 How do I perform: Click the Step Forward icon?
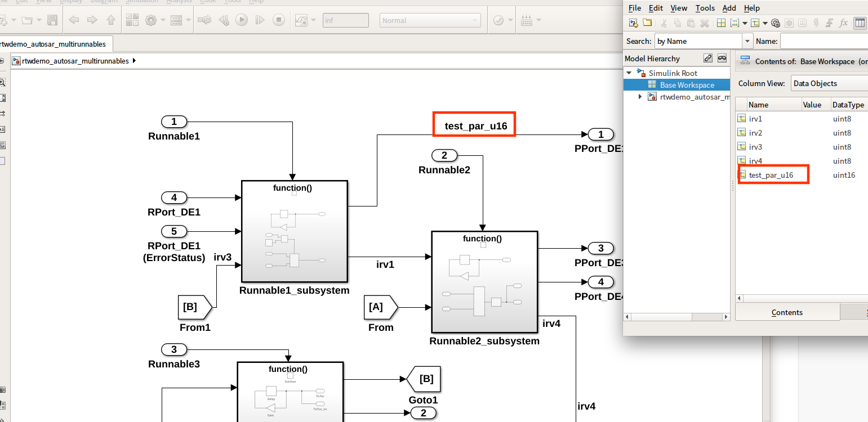coord(260,20)
